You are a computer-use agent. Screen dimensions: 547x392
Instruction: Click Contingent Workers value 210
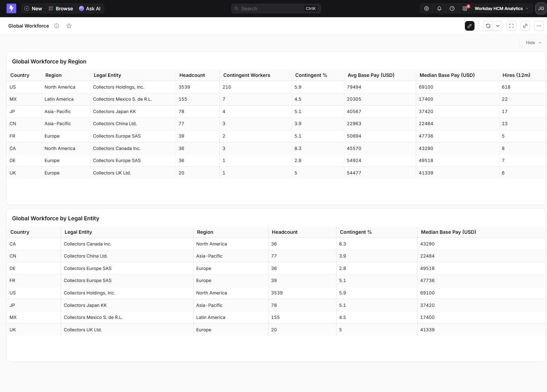tap(227, 87)
